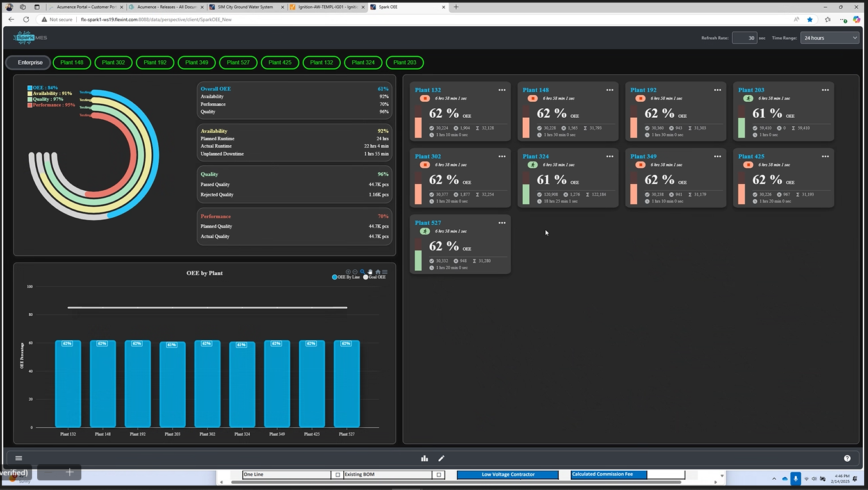Check the box next to One Line
The width and height of the screenshot is (868, 490).
point(338,475)
